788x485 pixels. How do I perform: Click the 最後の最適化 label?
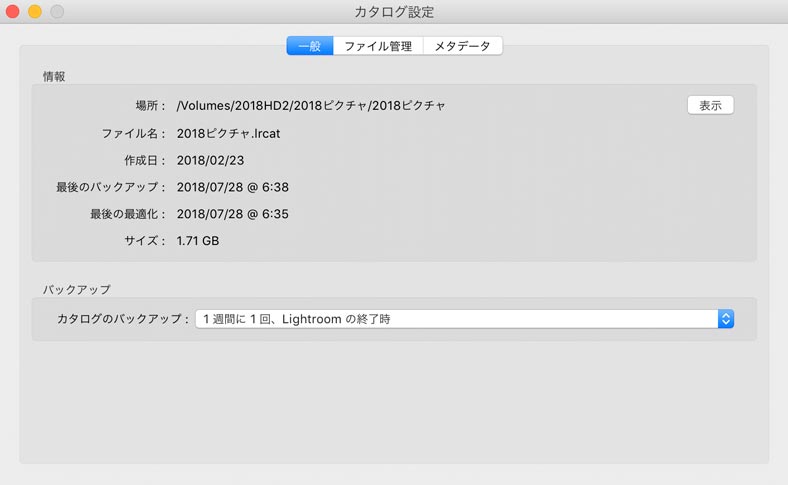point(128,214)
